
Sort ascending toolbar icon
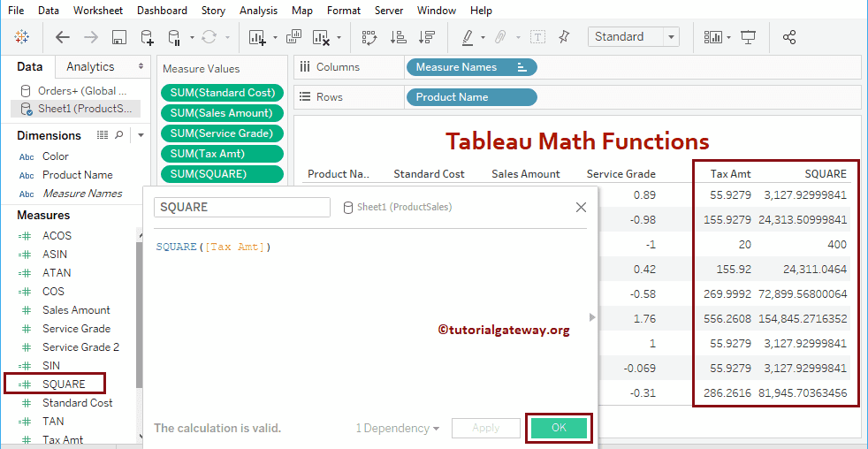pyautogui.click(x=398, y=37)
